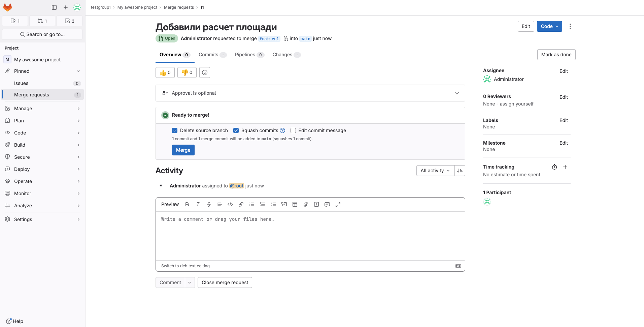
Task: Open the Code dropdown menu
Action: pyautogui.click(x=549, y=26)
